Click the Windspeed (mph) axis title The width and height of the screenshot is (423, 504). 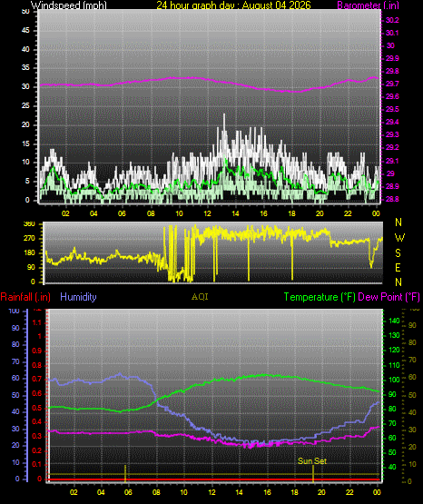click(69, 5)
